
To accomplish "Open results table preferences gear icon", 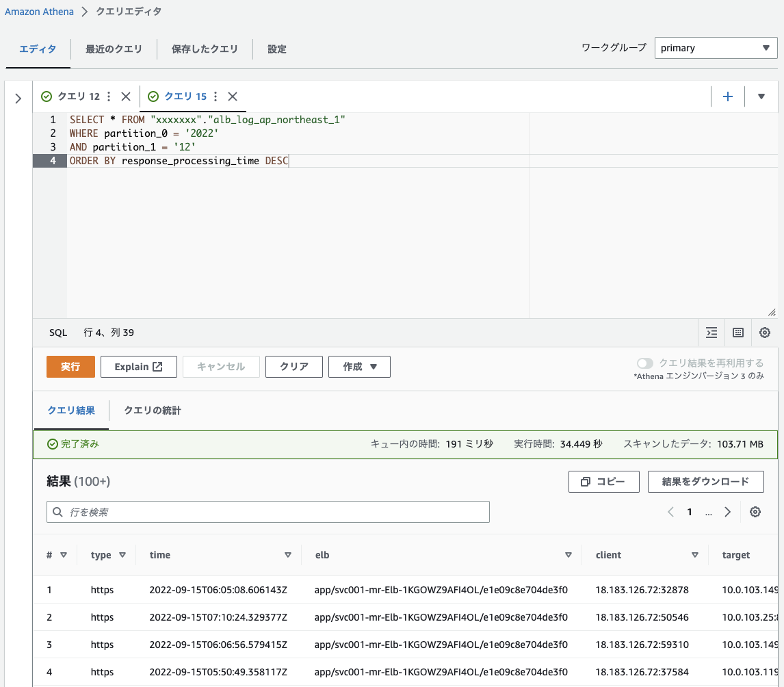I will tap(755, 512).
